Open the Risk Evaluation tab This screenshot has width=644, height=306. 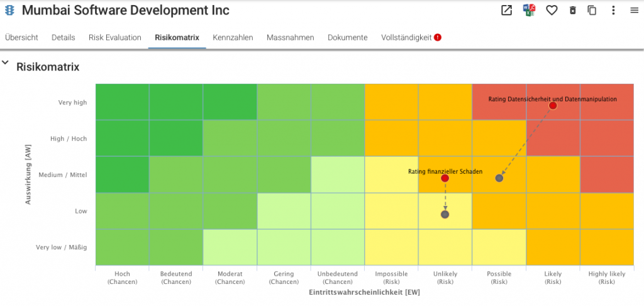point(115,37)
